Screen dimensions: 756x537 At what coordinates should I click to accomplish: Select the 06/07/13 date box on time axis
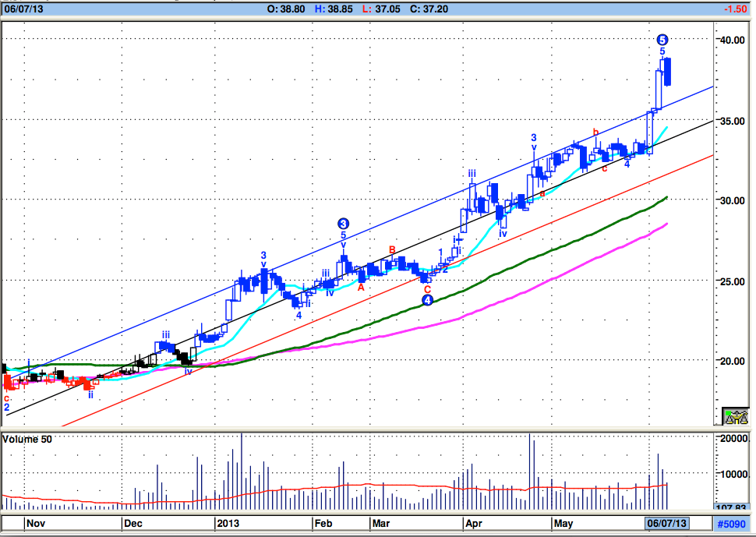click(x=667, y=523)
